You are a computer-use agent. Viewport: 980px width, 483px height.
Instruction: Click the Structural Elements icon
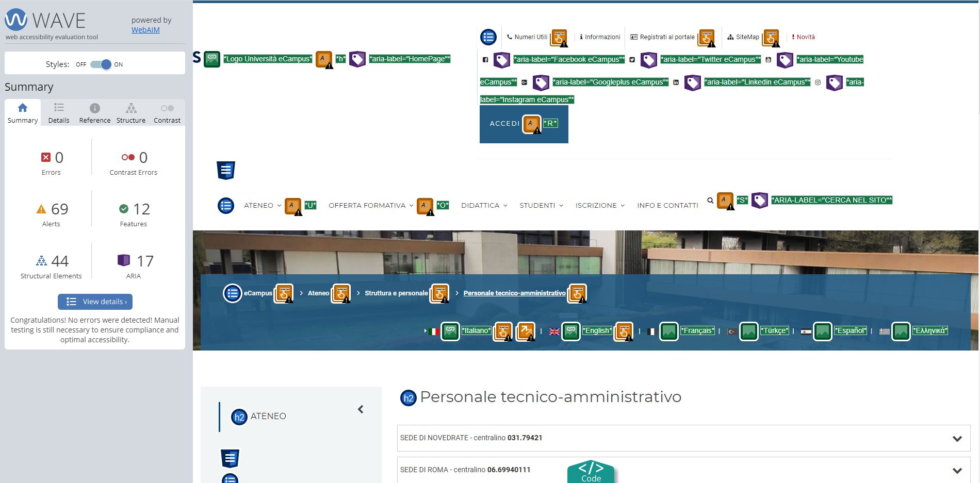coord(41,260)
